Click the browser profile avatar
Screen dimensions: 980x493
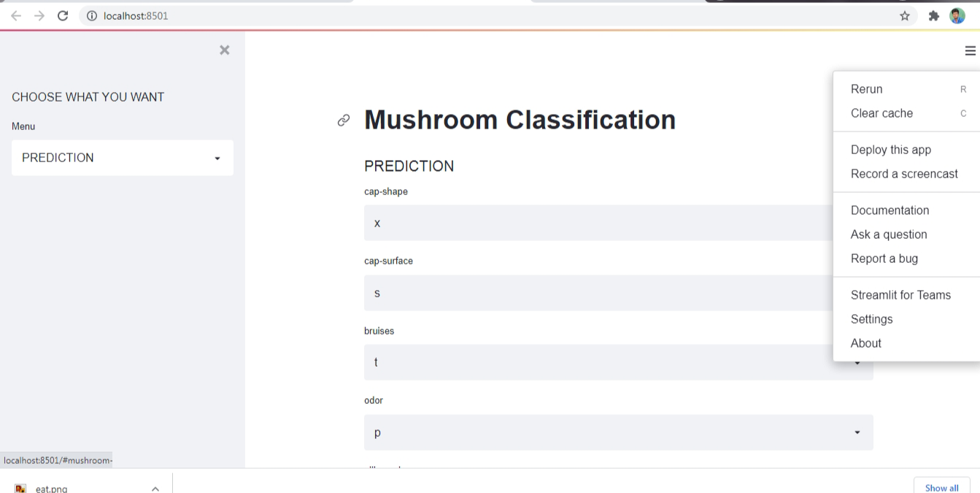coord(957,15)
